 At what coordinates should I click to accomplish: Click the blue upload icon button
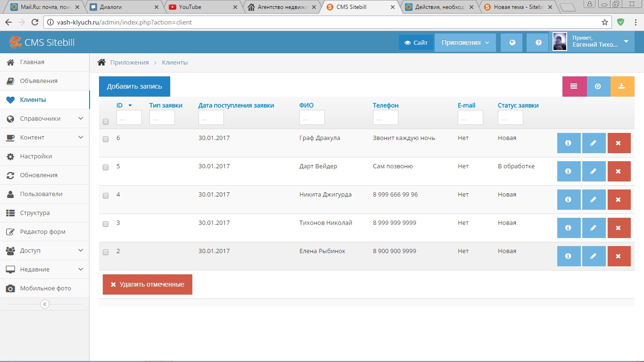[598, 86]
